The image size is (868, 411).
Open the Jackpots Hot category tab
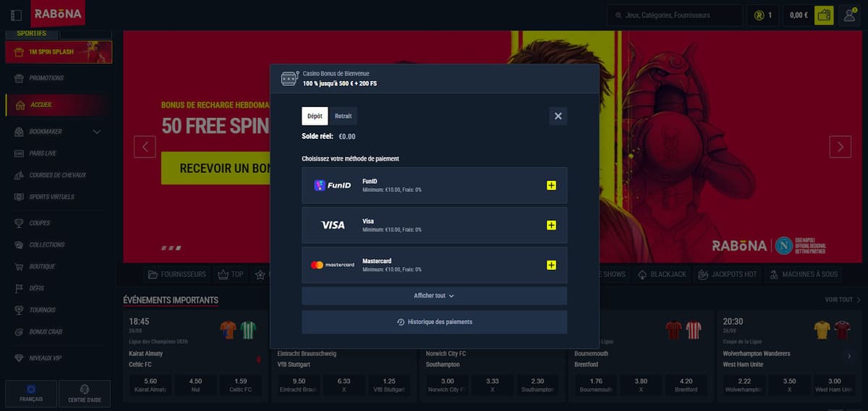tap(728, 275)
